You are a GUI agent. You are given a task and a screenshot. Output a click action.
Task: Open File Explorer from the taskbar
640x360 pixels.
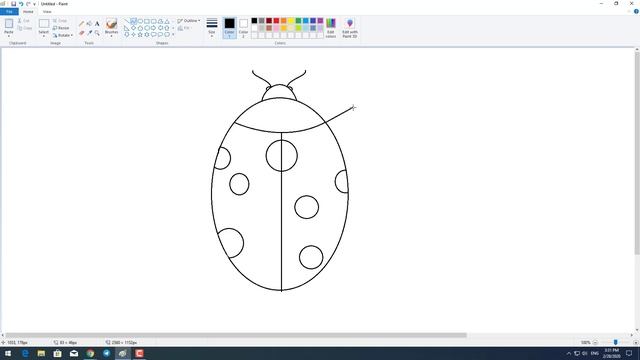(x=41, y=353)
